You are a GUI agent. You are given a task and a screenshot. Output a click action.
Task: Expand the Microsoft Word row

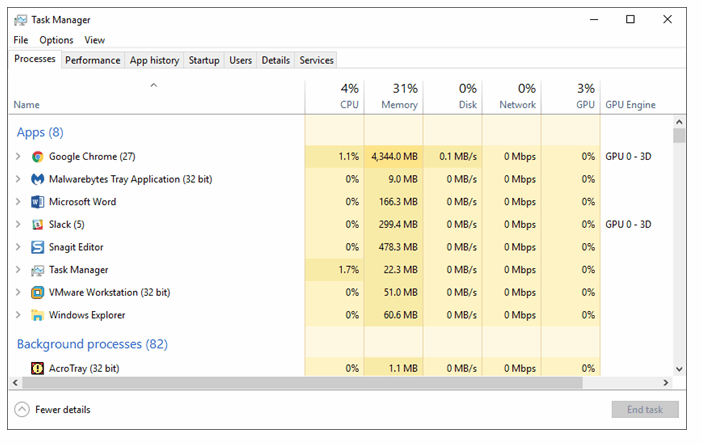(x=18, y=201)
